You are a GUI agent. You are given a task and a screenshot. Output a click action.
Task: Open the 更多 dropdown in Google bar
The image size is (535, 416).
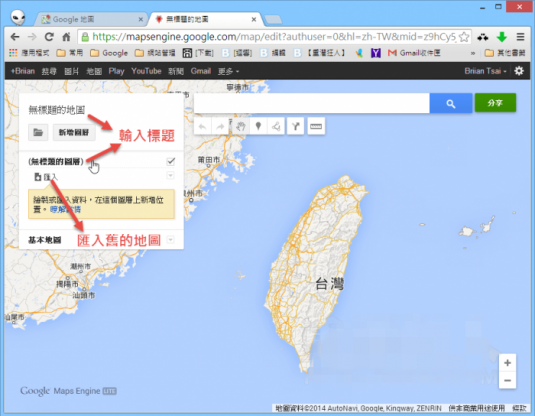point(228,71)
